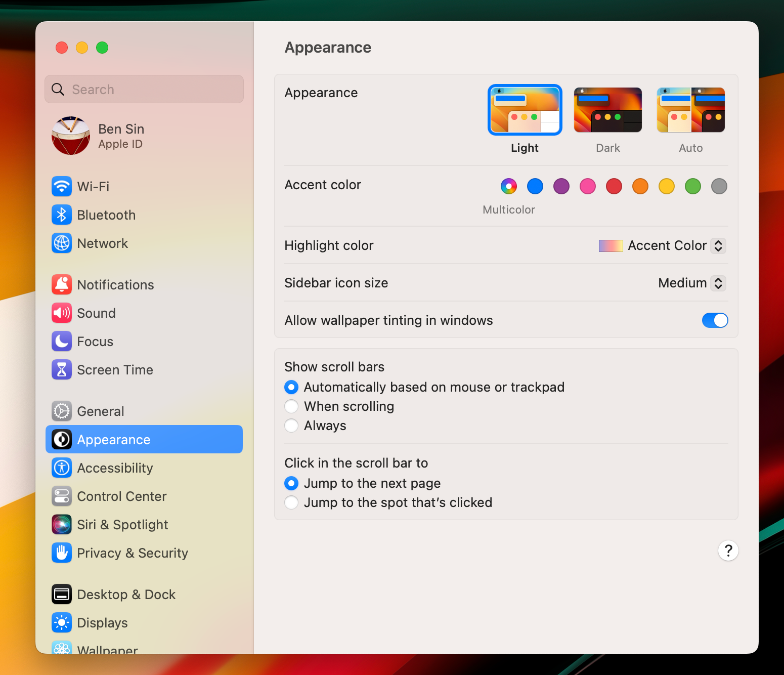
Task: Click the Siri & Spotlight icon
Action: click(x=62, y=524)
